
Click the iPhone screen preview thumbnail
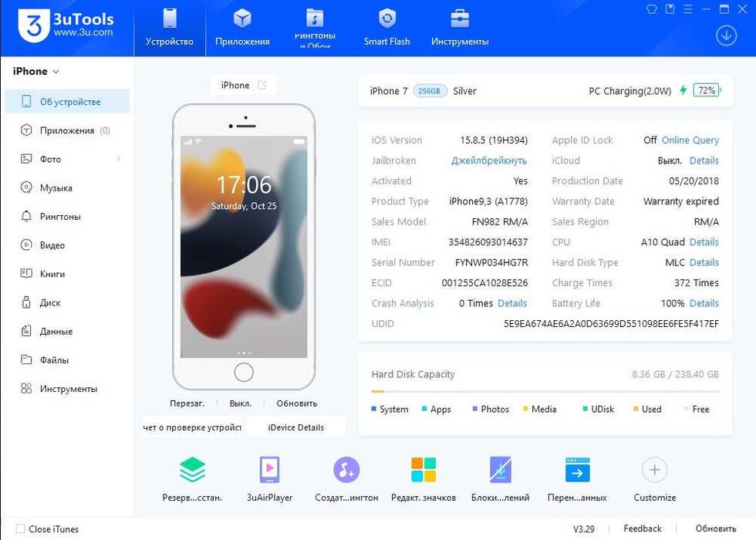244,246
